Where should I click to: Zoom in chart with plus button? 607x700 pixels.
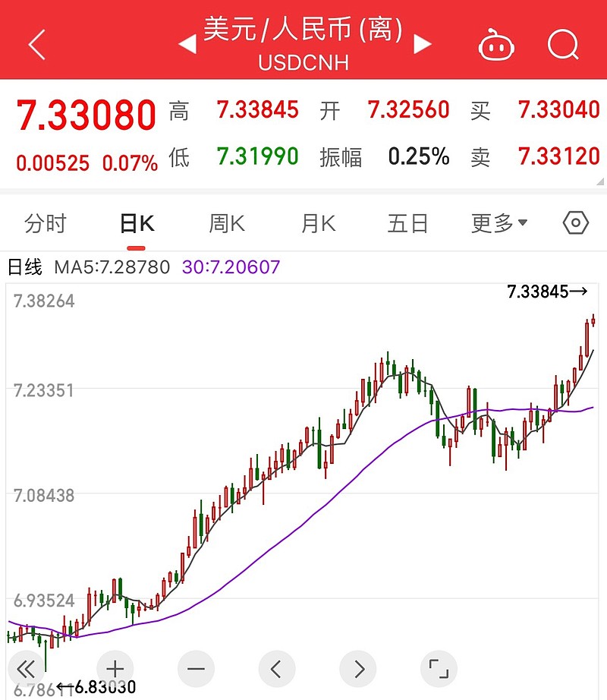[x=115, y=669]
